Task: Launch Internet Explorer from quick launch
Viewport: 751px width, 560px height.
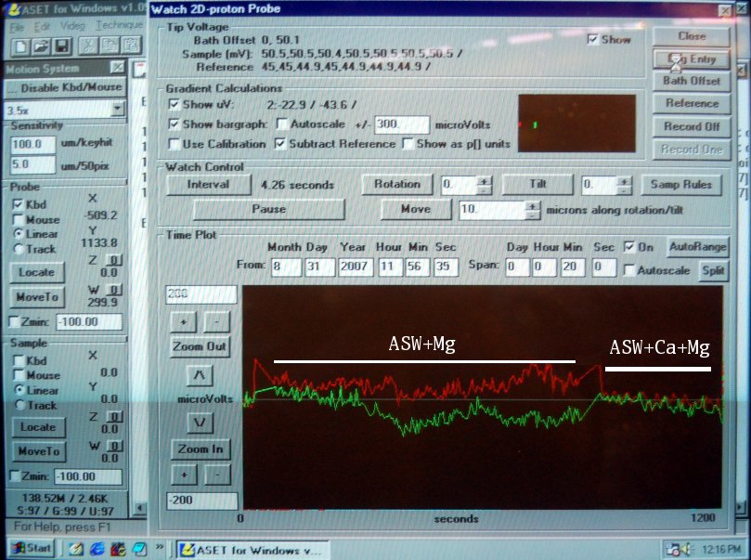Action: pos(97,549)
